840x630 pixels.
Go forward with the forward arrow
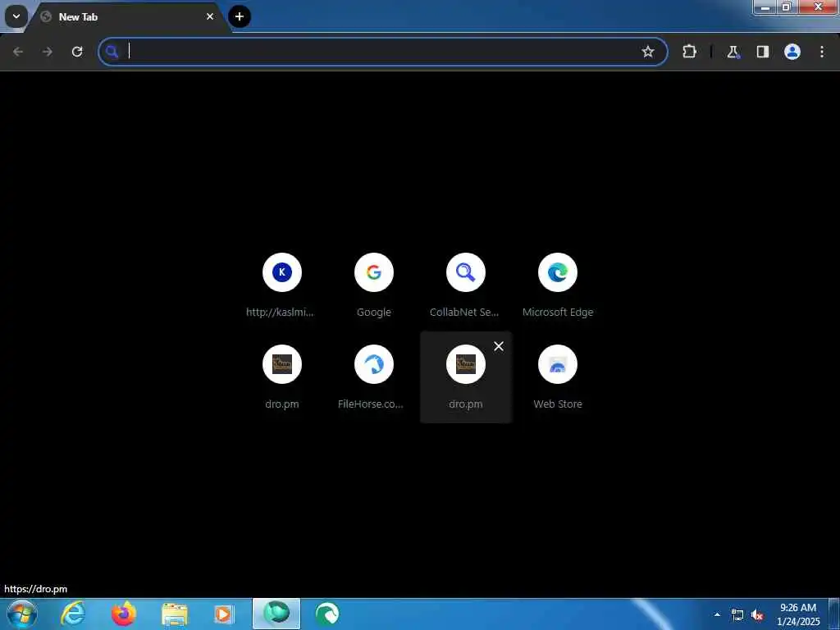[x=48, y=52]
